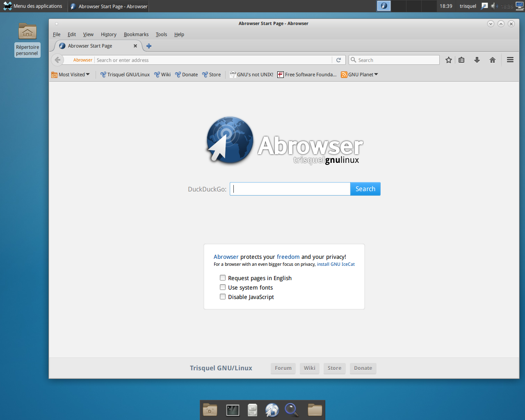
Task: Open the file manager drawer icon in dock
Action: click(252, 410)
